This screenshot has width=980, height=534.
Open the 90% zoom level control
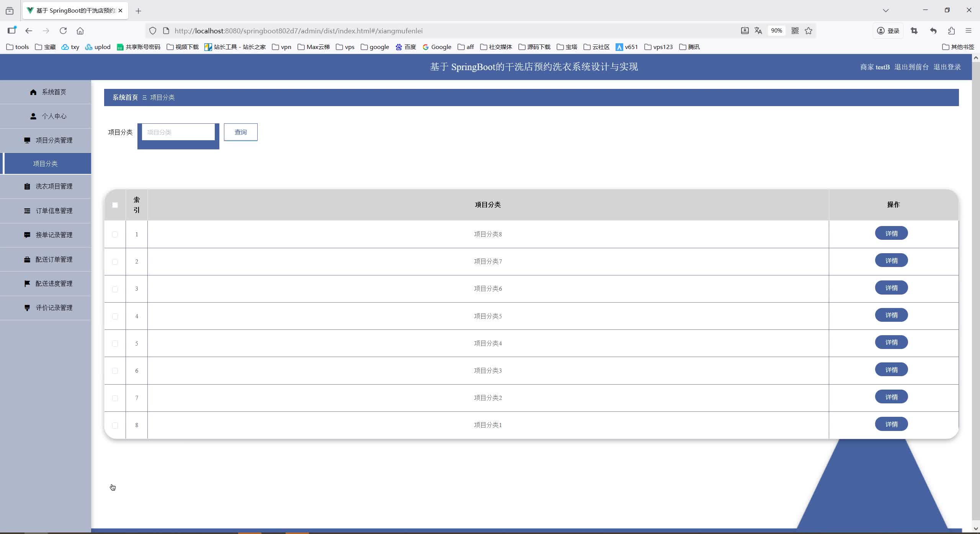pos(776,30)
